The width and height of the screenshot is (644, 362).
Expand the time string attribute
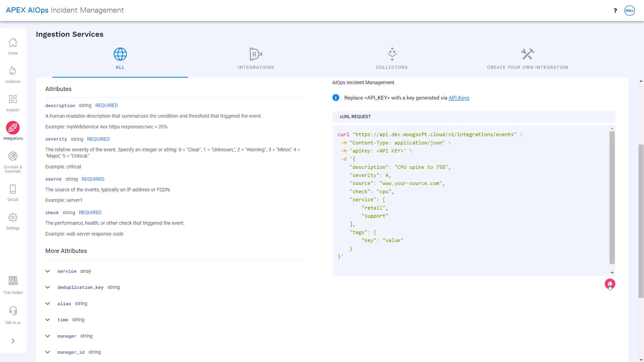[48, 320]
